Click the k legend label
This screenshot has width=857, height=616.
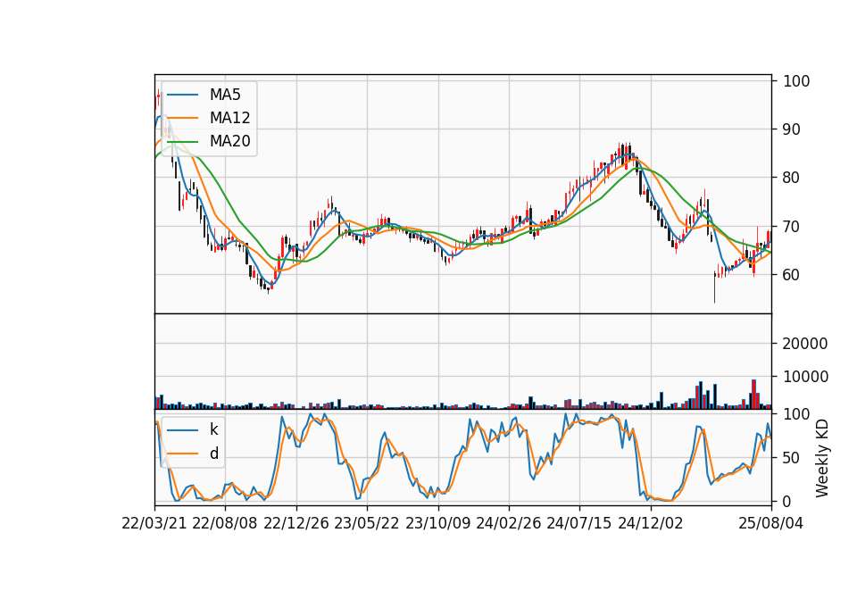213,429
